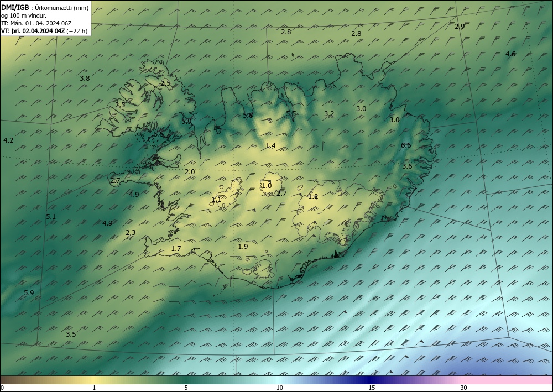Click the 1.7 value in the southwest

[176, 249]
